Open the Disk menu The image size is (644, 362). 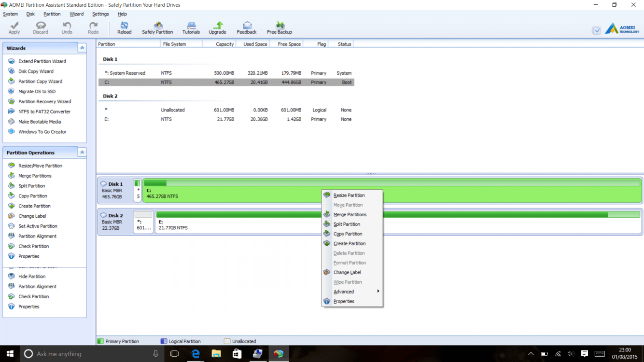[x=30, y=14]
